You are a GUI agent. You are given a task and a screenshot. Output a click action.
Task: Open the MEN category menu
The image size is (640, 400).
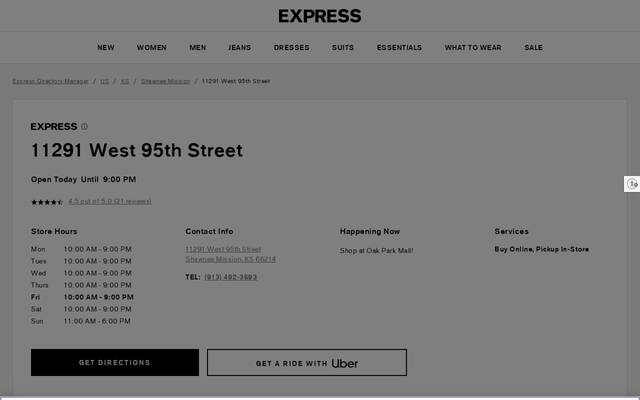pos(198,48)
